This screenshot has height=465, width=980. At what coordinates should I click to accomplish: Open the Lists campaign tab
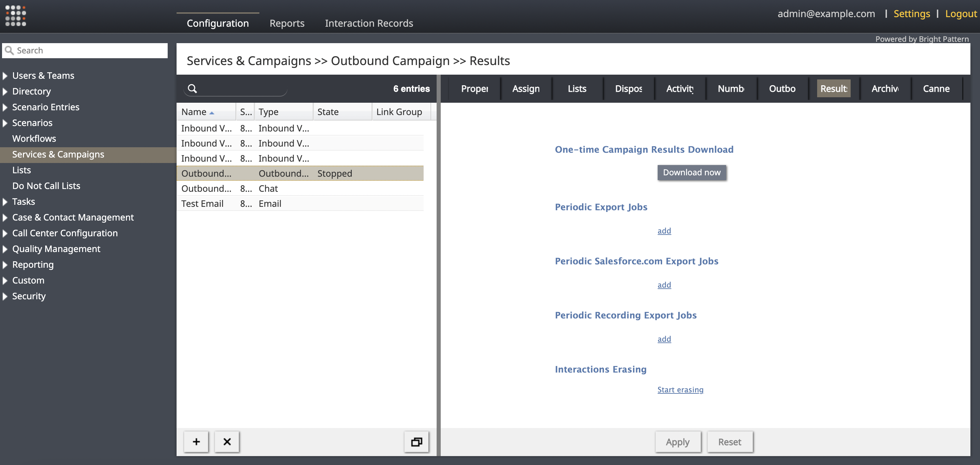pos(577,89)
